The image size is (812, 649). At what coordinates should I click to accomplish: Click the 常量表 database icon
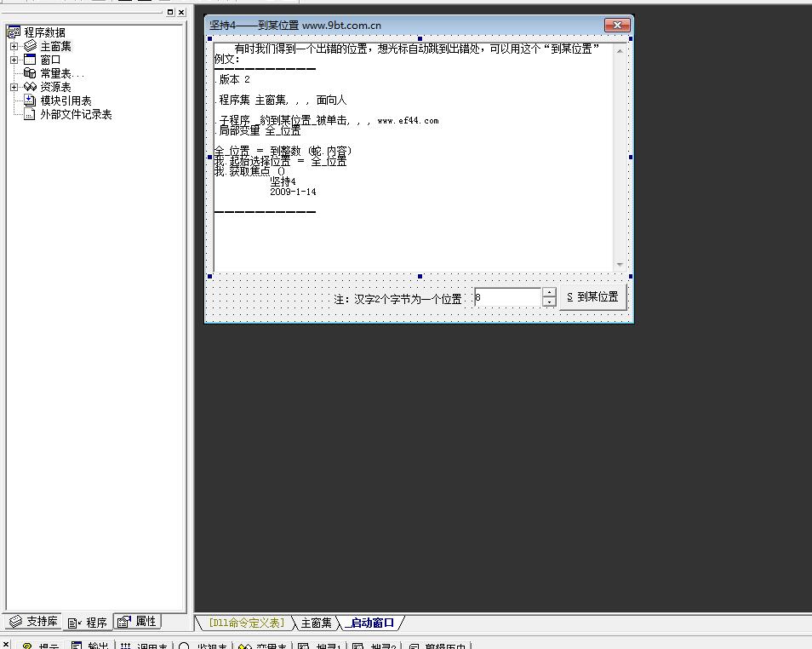click(30, 73)
